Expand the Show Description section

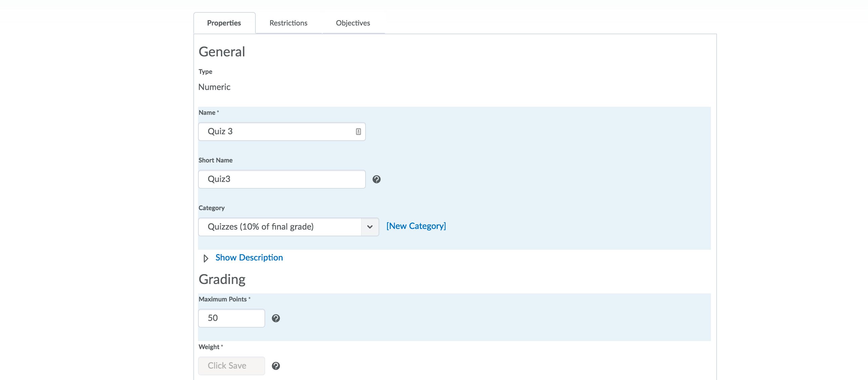click(249, 257)
